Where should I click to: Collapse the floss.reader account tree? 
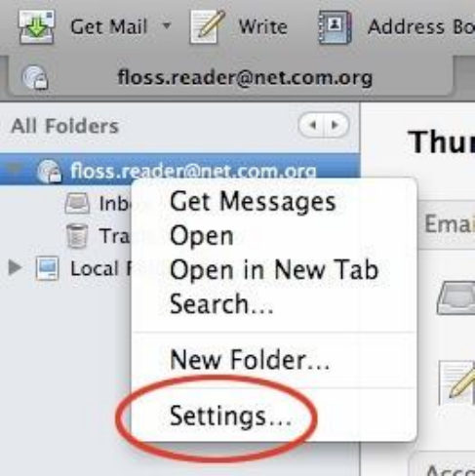point(15,169)
